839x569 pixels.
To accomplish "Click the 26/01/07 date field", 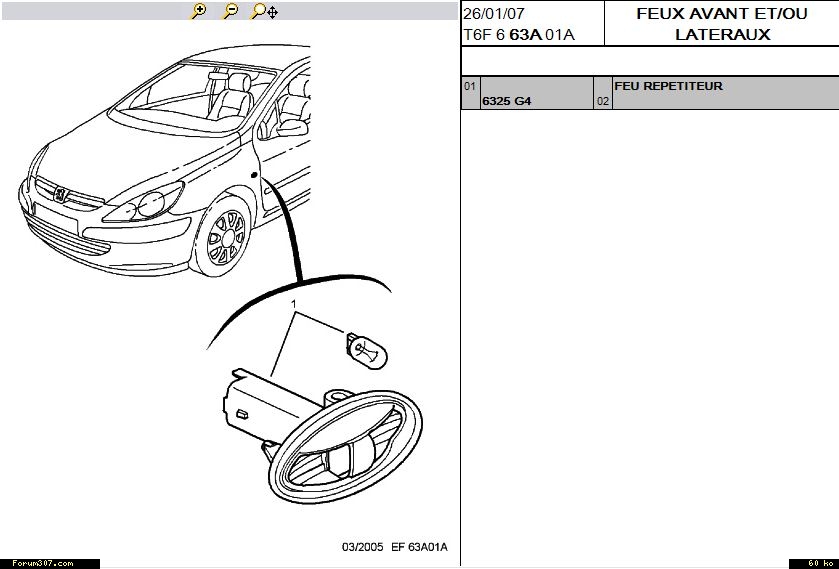I will [493, 14].
